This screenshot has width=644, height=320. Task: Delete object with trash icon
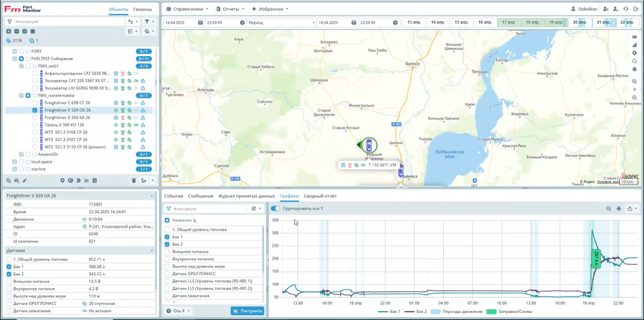click(x=134, y=180)
